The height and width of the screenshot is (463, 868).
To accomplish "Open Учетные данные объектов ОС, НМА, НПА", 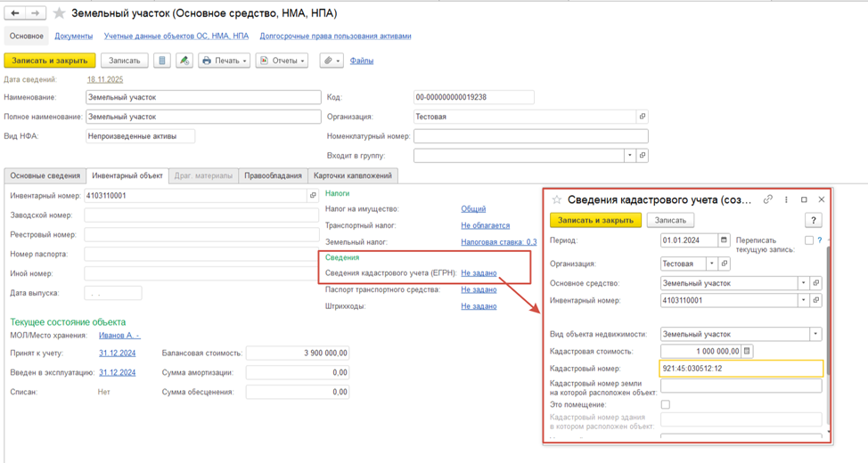I will (176, 36).
